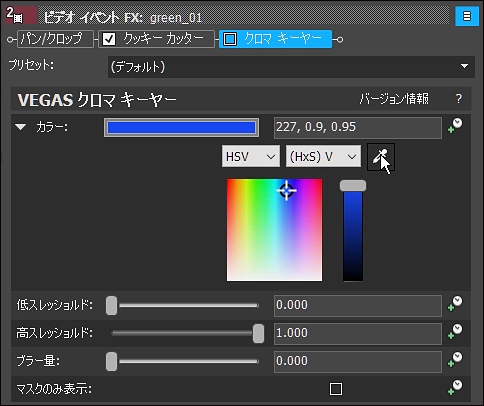Click the animate icon for カラー row
This screenshot has width=484, height=406.
point(455,126)
